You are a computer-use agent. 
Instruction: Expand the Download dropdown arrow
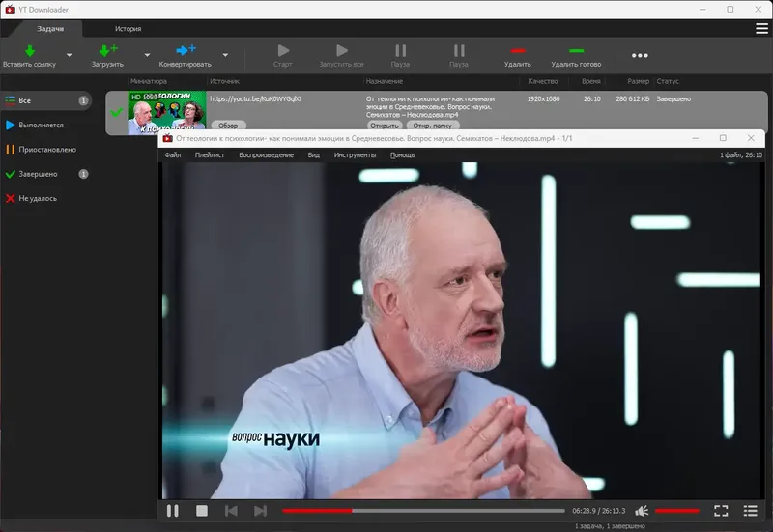point(148,55)
